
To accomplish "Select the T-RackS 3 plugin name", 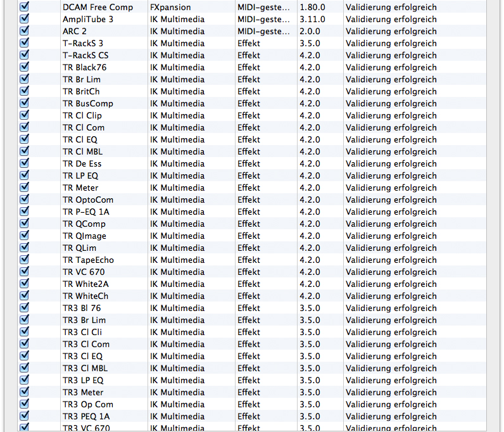I will pyautogui.click(x=82, y=43).
